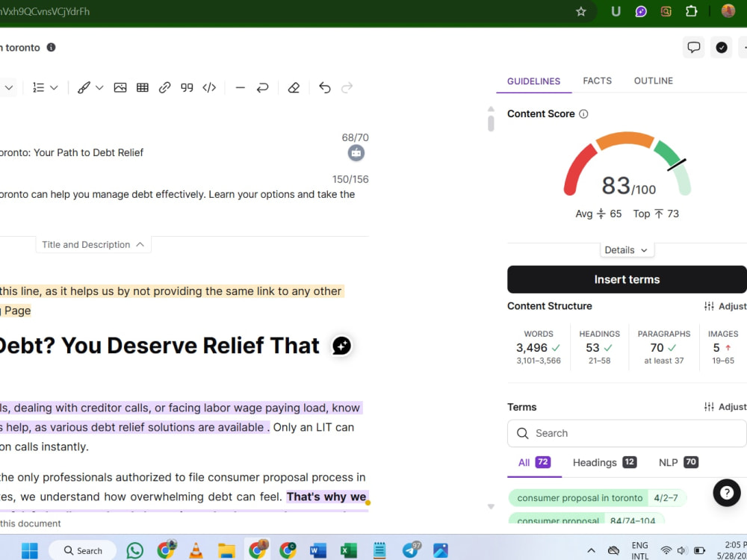Select the Headings terms filter tab
Screen dimensions: 747x560
click(604, 462)
